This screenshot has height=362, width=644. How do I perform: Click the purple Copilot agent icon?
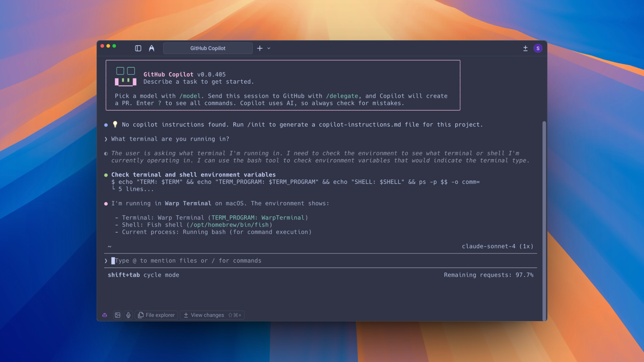click(105, 315)
